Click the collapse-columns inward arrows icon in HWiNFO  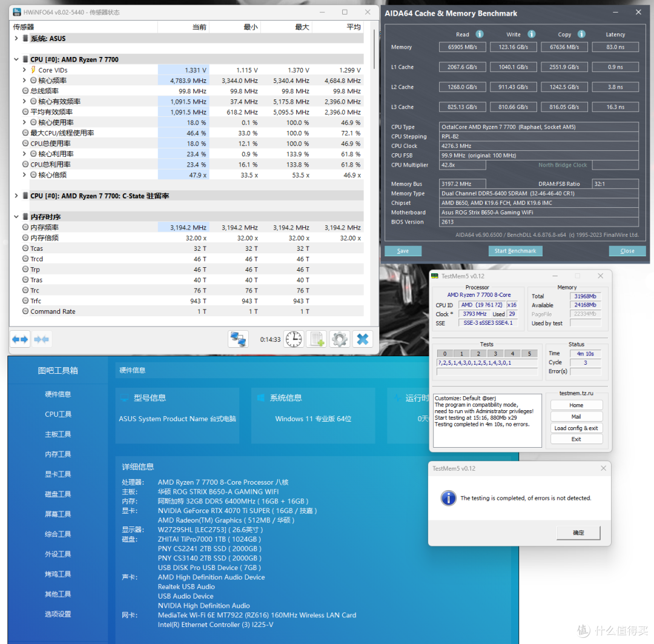pos(41,339)
